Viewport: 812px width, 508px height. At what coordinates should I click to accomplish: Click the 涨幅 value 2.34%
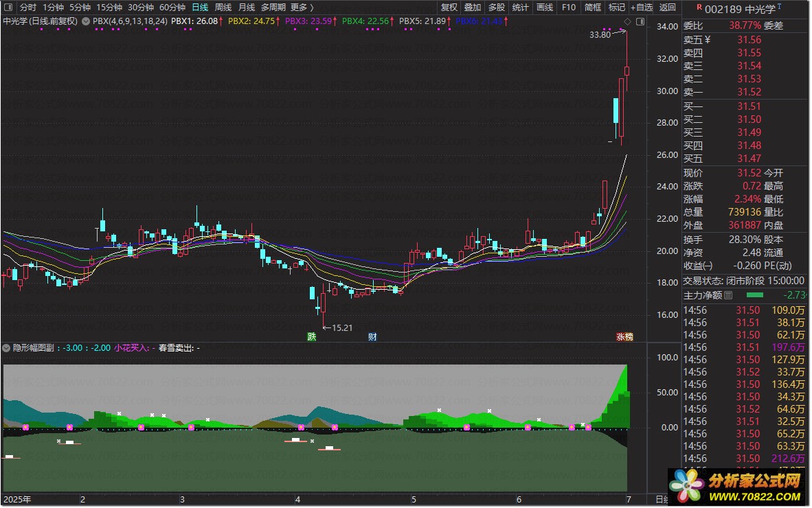[748, 199]
